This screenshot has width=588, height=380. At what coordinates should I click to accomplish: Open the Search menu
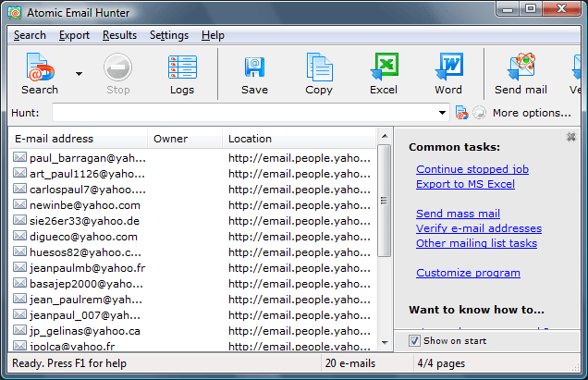coord(30,35)
